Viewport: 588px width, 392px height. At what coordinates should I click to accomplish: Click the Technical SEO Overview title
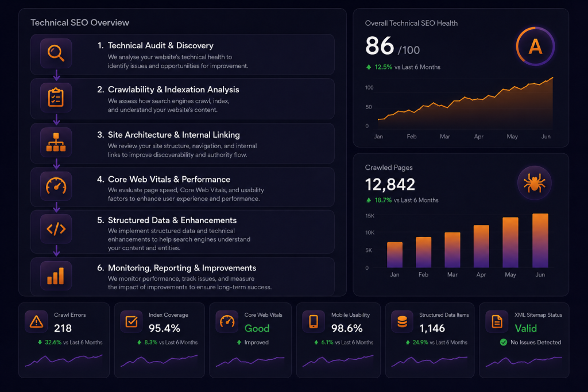[x=79, y=22]
